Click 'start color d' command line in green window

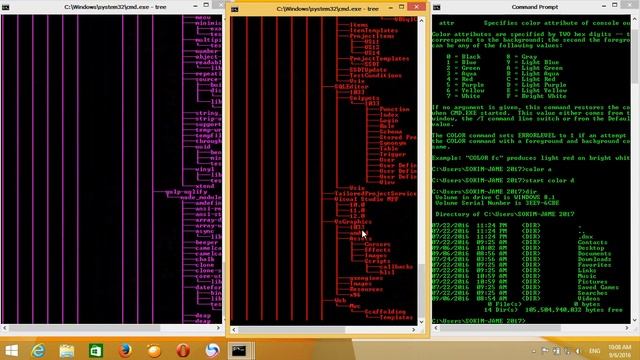tap(503, 180)
